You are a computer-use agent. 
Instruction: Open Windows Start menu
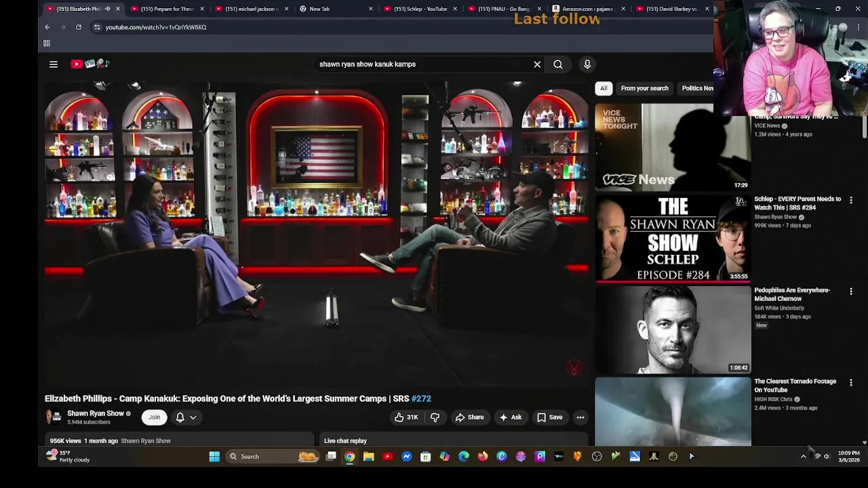[x=214, y=457]
